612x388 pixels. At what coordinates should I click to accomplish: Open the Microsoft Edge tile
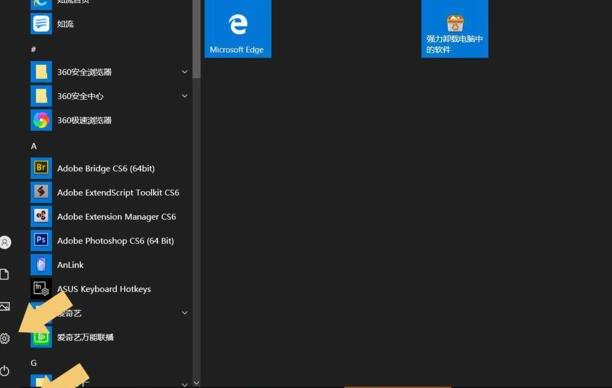238,29
